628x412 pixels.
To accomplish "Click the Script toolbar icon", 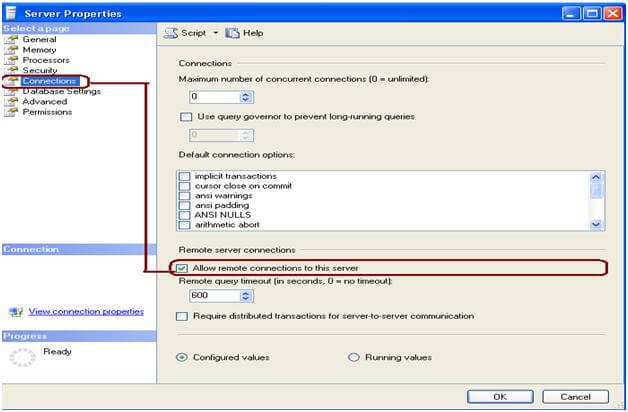I will click(x=171, y=33).
